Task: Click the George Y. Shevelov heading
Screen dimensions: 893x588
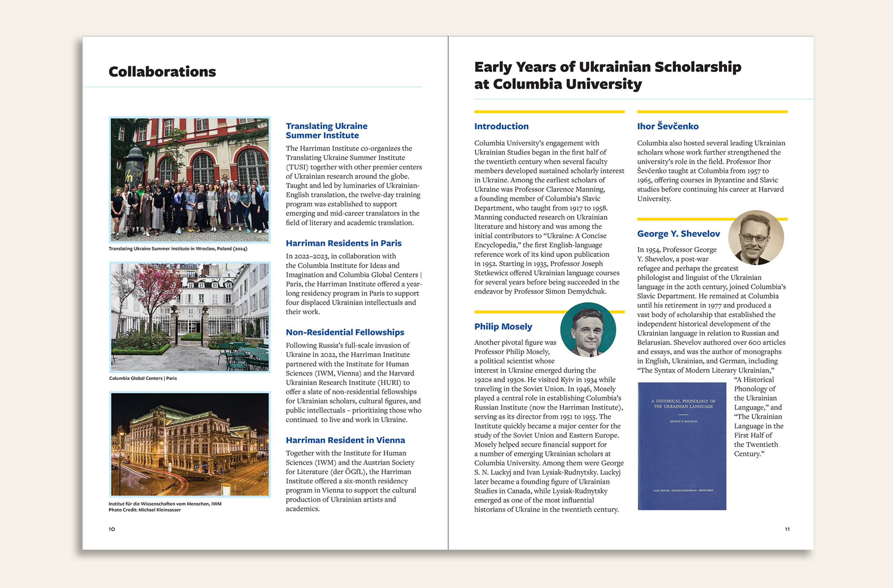Action: click(678, 234)
